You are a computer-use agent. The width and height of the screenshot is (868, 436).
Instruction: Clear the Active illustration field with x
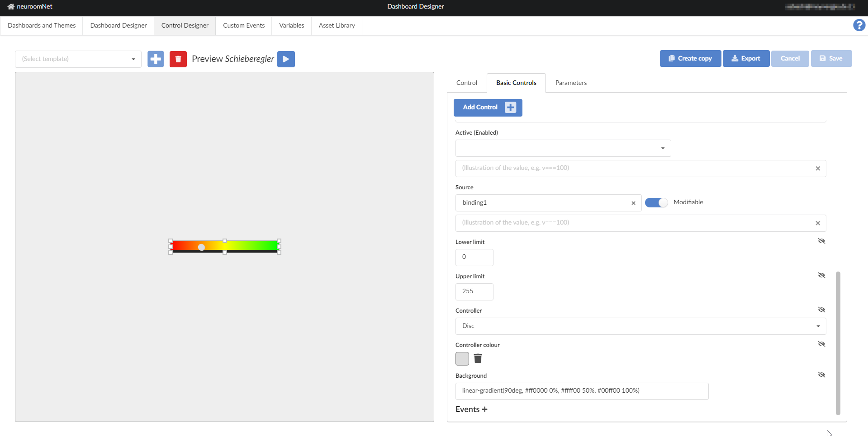[x=817, y=168]
